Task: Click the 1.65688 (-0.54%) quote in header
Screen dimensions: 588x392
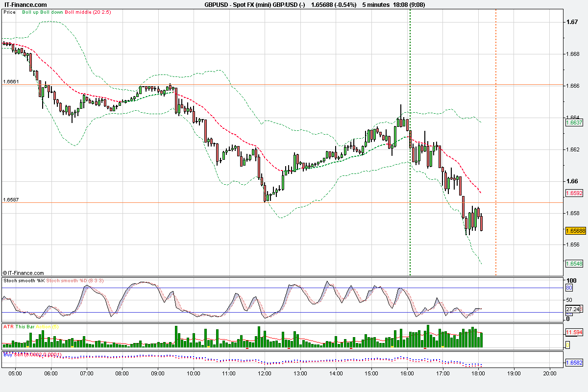Action: click(x=334, y=4)
